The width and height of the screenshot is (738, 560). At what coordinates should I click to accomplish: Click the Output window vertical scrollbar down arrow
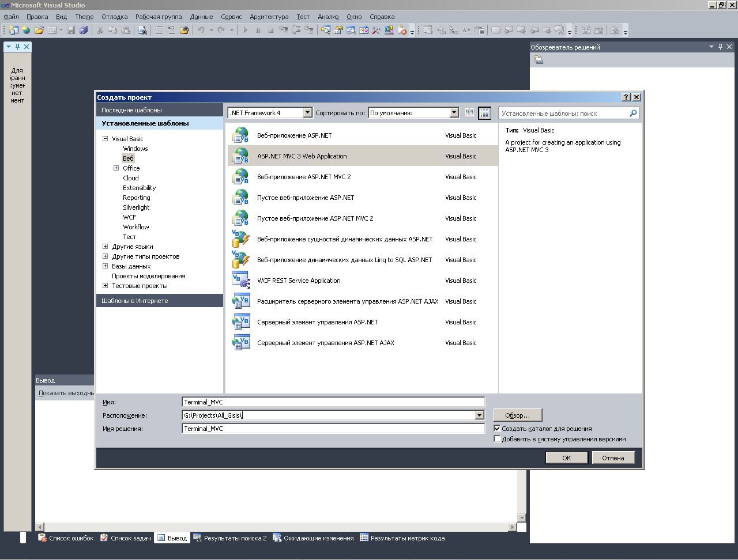(x=522, y=517)
